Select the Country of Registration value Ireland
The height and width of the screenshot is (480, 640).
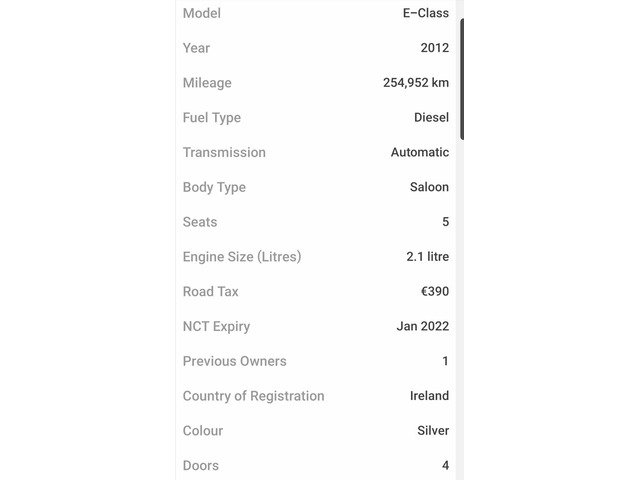[429, 396]
